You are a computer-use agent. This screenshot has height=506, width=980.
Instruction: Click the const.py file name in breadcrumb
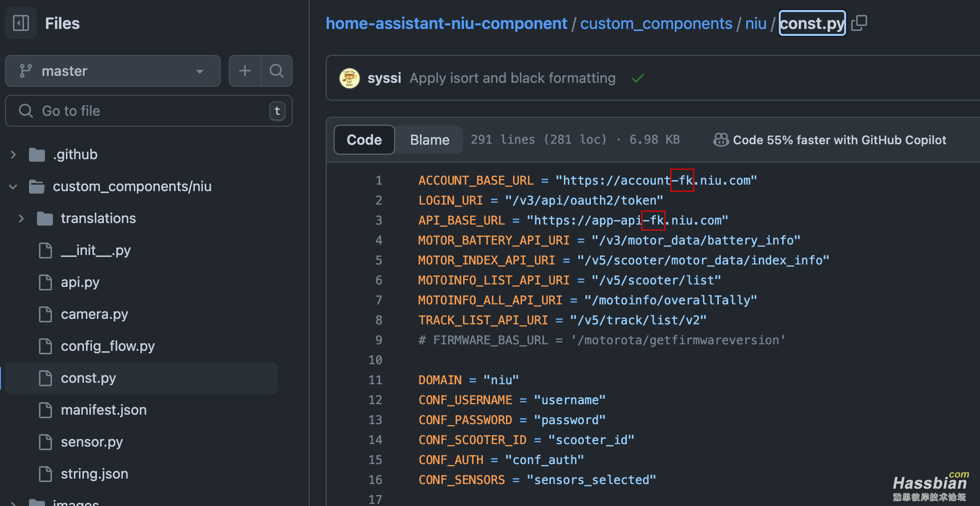[x=812, y=23]
